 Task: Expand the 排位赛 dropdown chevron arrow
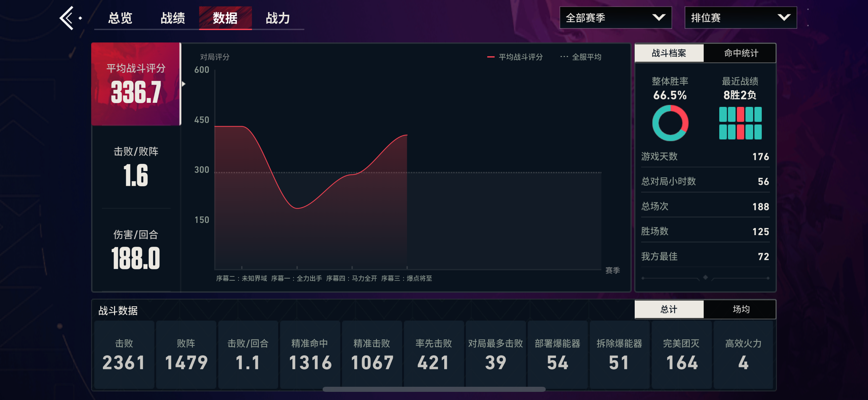tap(784, 18)
